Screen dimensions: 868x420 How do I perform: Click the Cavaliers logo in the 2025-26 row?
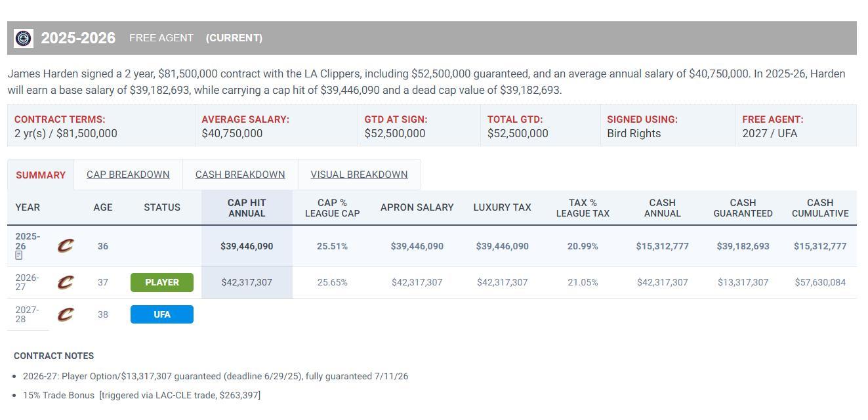pos(65,246)
